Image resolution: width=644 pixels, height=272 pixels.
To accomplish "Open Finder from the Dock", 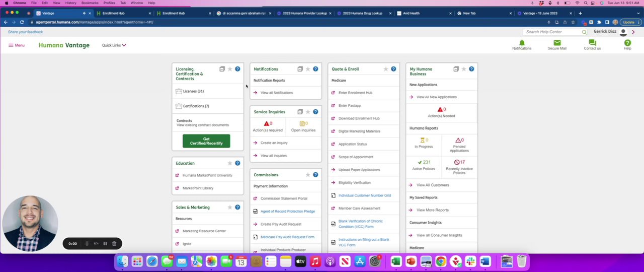I will pos(122,261).
